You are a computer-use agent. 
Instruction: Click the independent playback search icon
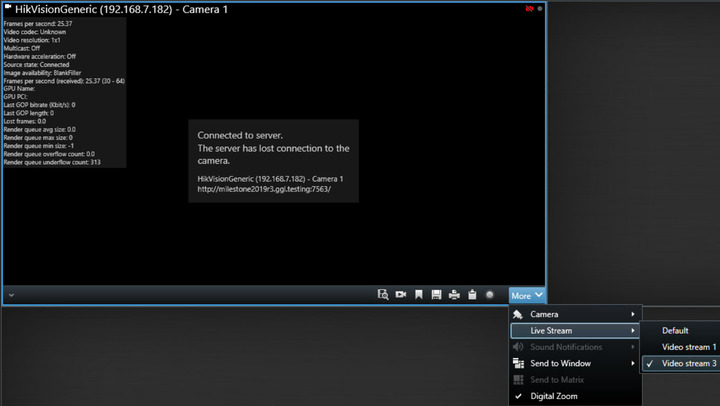pyautogui.click(x=382, y=295)
